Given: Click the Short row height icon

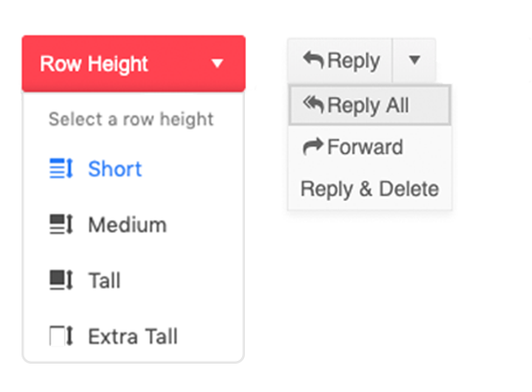Looking at the screenshot, I should (61, 169).
